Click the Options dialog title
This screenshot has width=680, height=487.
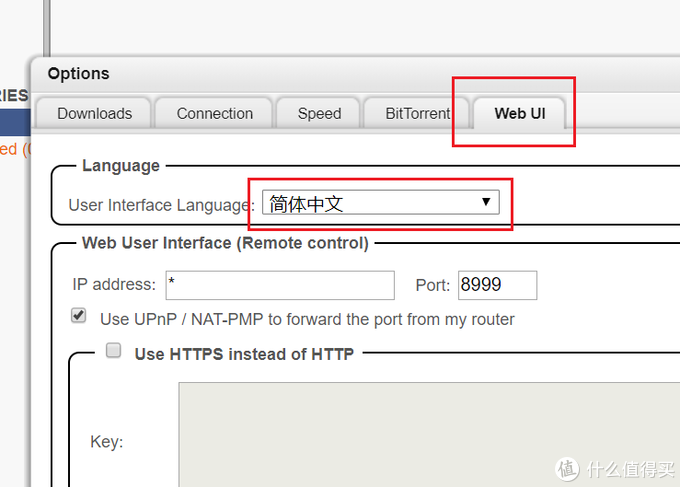pos(78,74)
